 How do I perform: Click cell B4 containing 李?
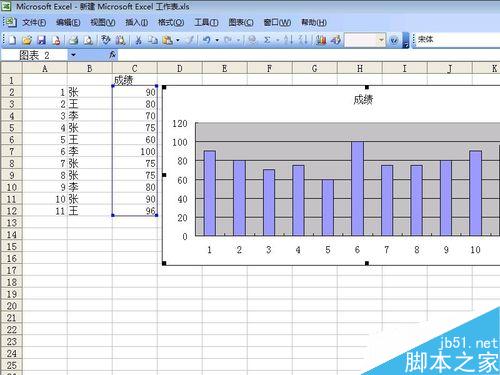click(x=90, y=116)
